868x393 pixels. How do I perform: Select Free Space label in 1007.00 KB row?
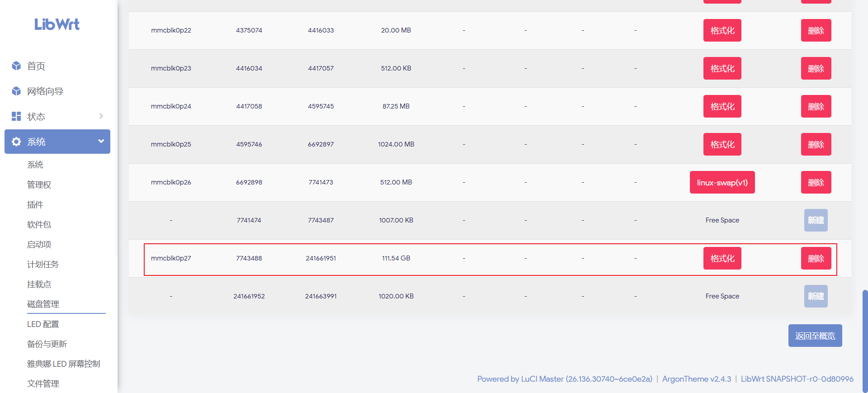point(722,220)
